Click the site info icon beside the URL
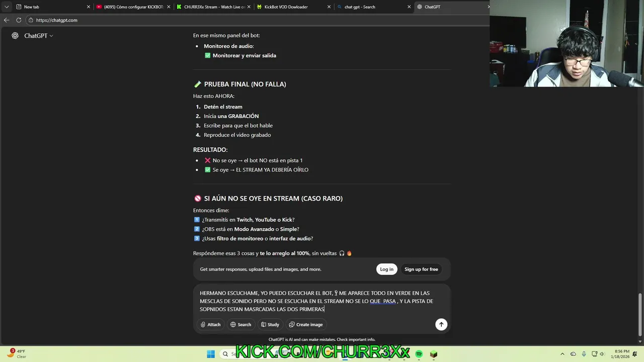Viewport: 644px width, 362px height. coord(31,20)
